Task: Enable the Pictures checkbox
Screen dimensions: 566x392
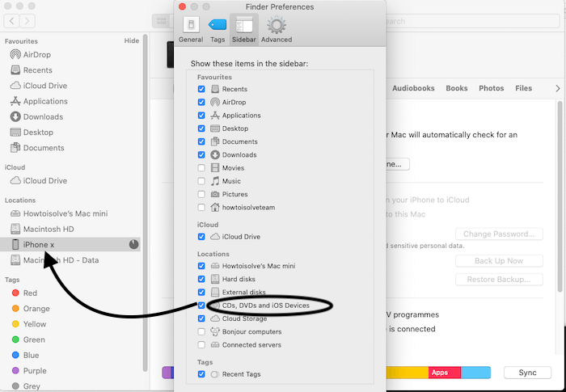Action: click(201, 194)
